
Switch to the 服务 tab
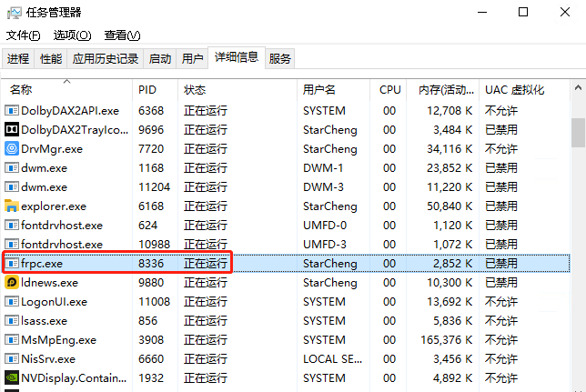pyautogui.click(x=280, y=59)
